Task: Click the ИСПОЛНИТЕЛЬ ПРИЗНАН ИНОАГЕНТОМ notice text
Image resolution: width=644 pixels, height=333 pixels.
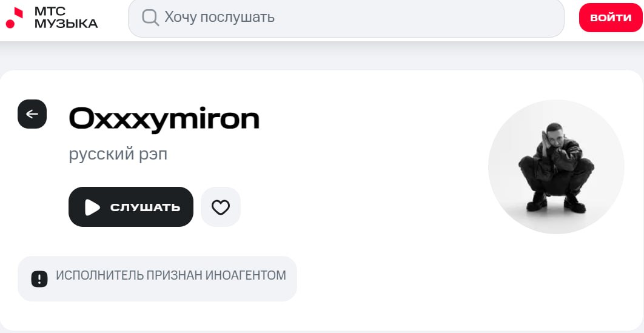Action: point(170,276)
